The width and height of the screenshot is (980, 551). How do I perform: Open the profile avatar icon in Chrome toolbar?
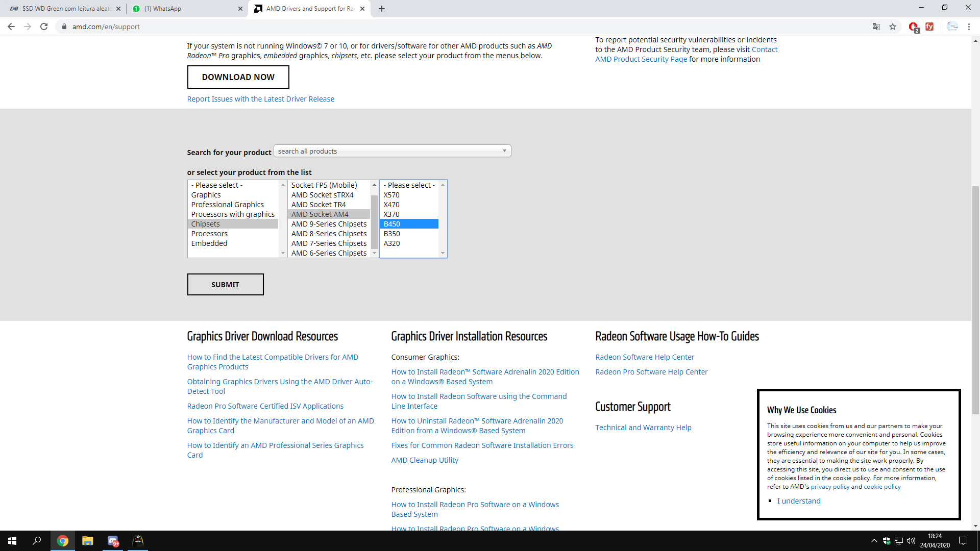click(x=952, y=27)
